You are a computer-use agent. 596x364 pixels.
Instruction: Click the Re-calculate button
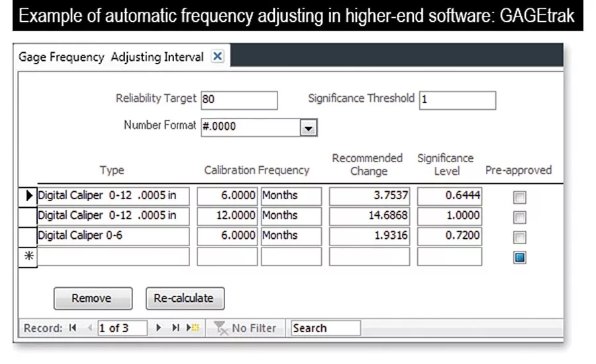(x=185, y=298)
